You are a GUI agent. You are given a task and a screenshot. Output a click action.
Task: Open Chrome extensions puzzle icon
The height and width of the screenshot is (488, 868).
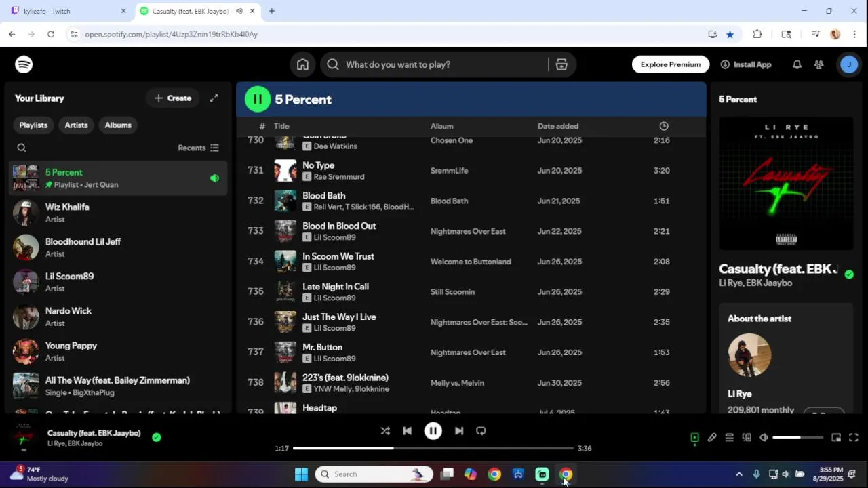pos(757,34)
